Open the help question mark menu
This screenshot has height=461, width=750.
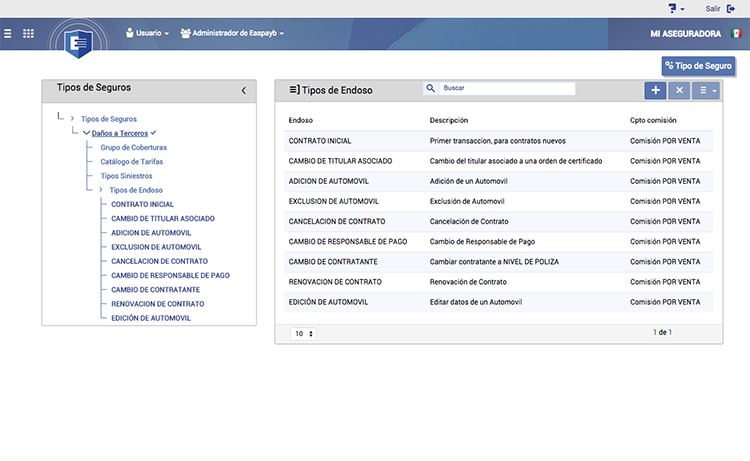(x=676, y=9)
